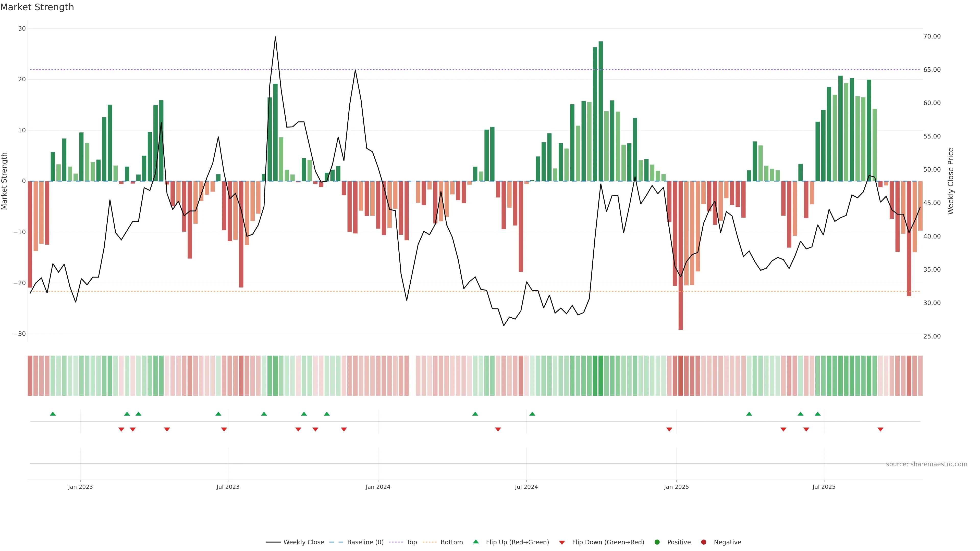Click the orange dotted Bottom legend icon
980x551 pixels.
pyautogui.click(x=430, y=542)
